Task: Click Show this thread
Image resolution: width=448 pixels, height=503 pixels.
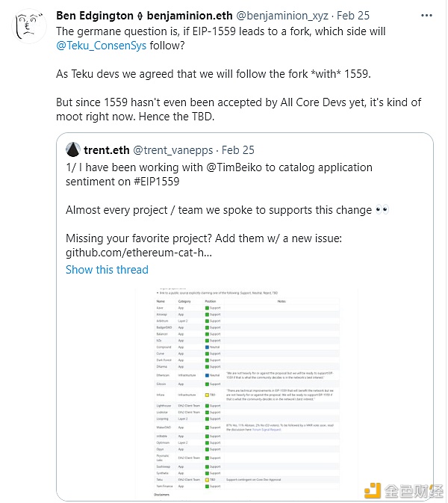Action: pos(107,270)
